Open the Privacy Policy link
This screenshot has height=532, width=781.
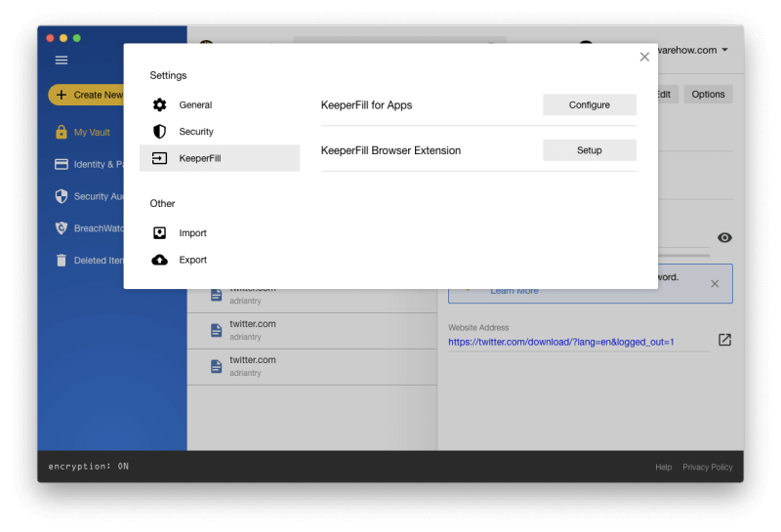[707, 467]
